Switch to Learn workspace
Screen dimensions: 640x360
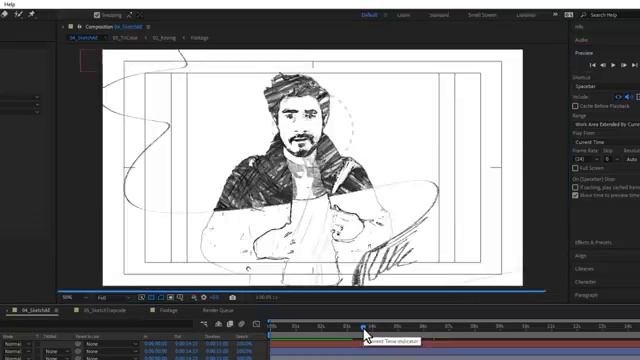click(403, 15)
